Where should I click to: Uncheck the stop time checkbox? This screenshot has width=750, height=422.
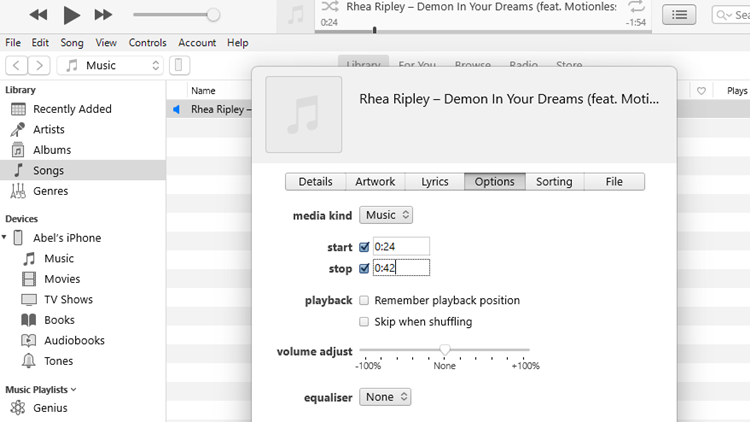(x=364, y=268)
